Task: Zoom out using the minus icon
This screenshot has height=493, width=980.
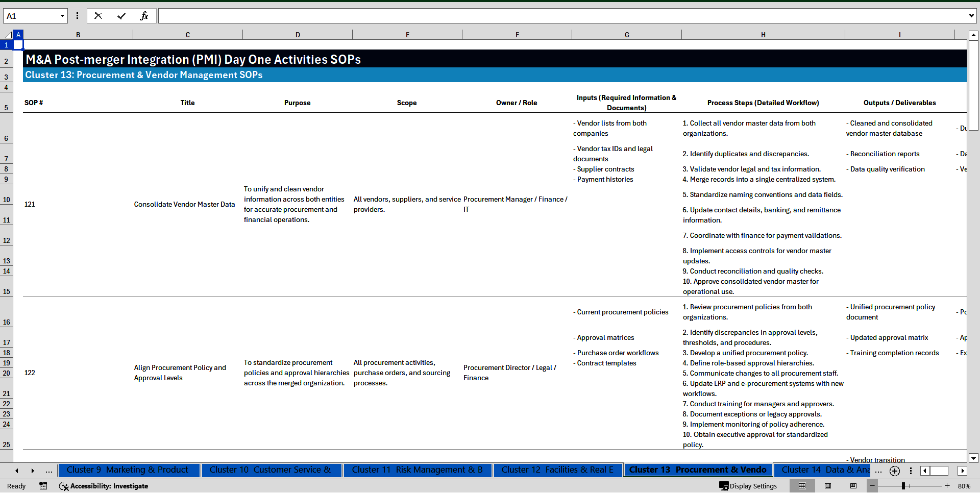Action: coord(873,486)
